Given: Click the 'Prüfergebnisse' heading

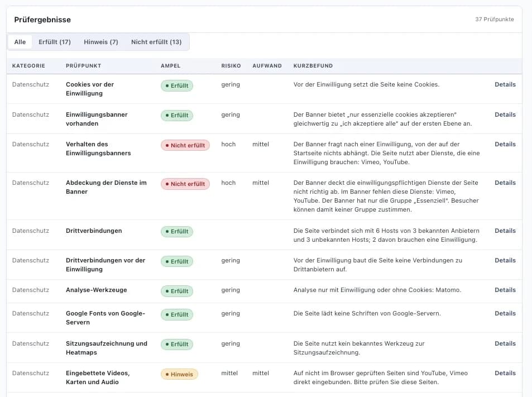Looking at the screenshot, I should pyautogui.click(x=42, y=20).
